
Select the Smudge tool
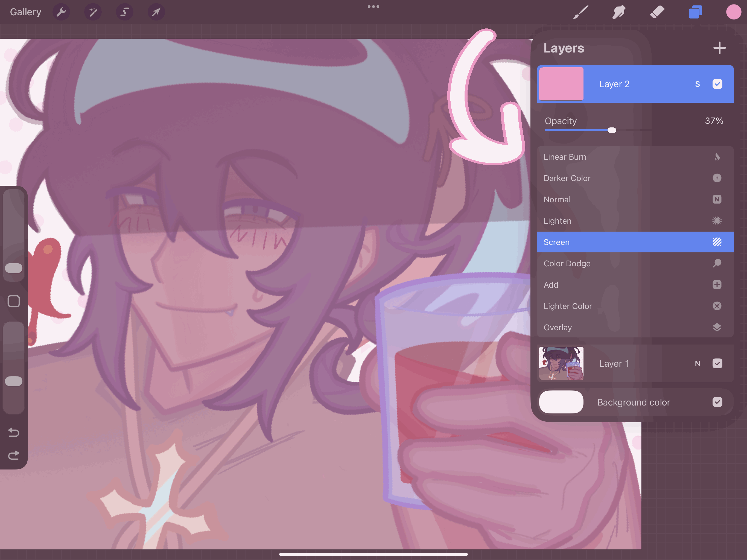click(619, 12)
